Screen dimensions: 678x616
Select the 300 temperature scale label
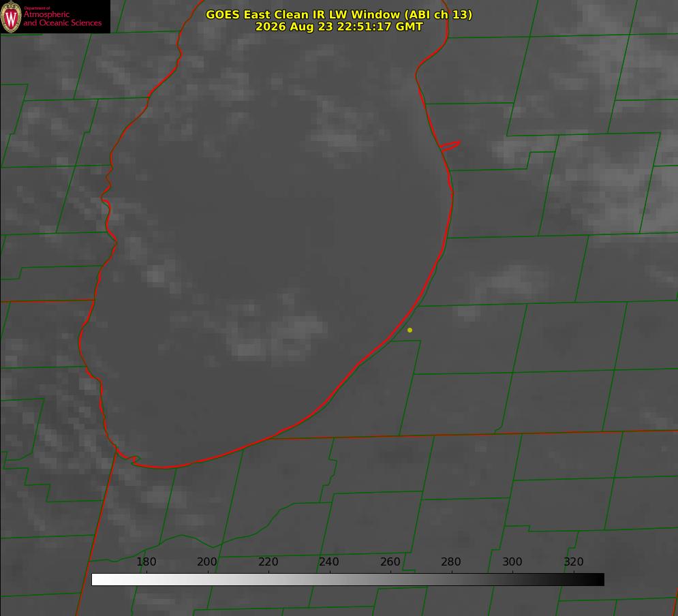(512, 561)
